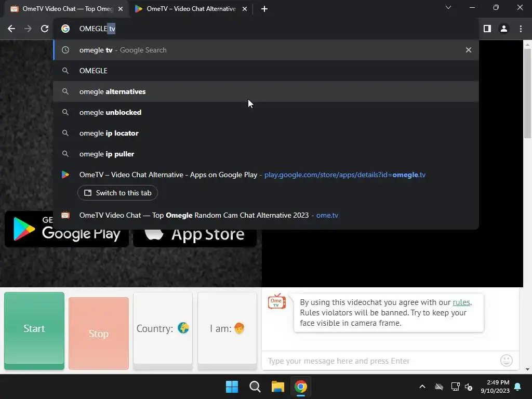The height and width of the screenshot is (399, 532).
Task: Select the 'omegle ip locator' suggestion
Action: 266,133
